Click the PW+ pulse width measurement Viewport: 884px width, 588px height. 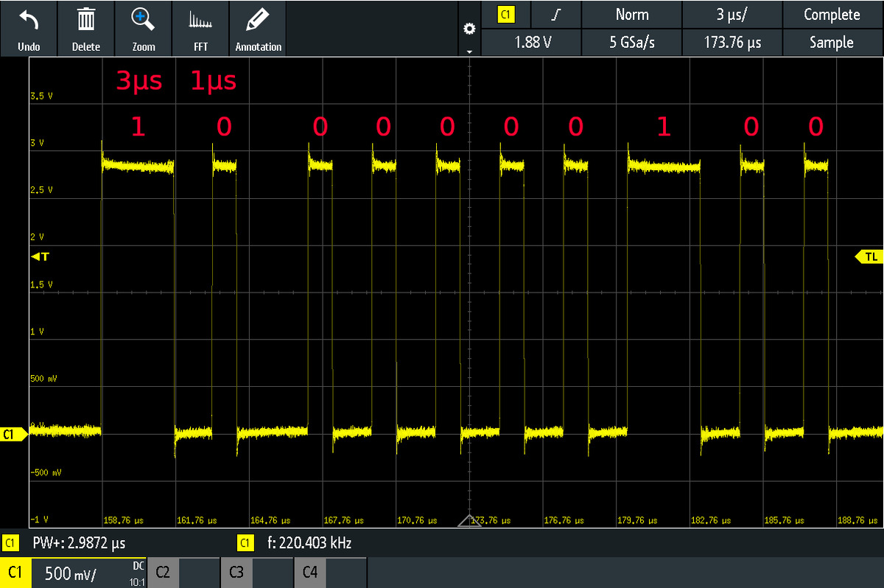pos(78,544)
